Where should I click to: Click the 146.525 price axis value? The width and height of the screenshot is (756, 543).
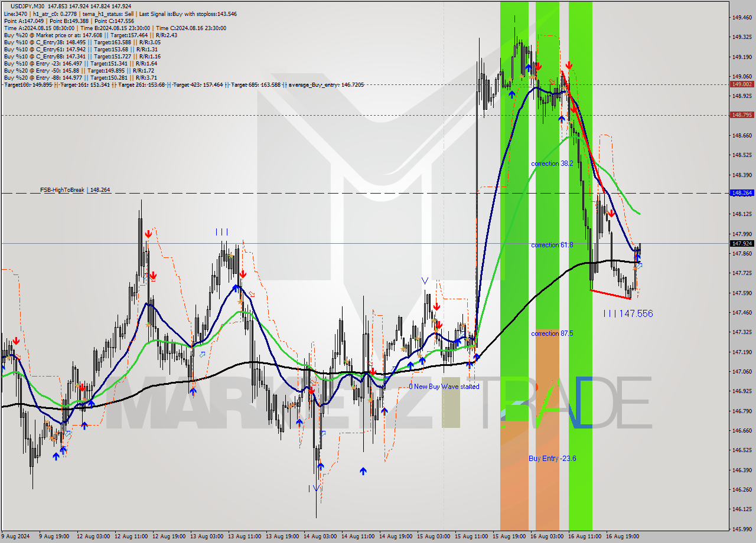pyautogui.click(x=742, y=450)
